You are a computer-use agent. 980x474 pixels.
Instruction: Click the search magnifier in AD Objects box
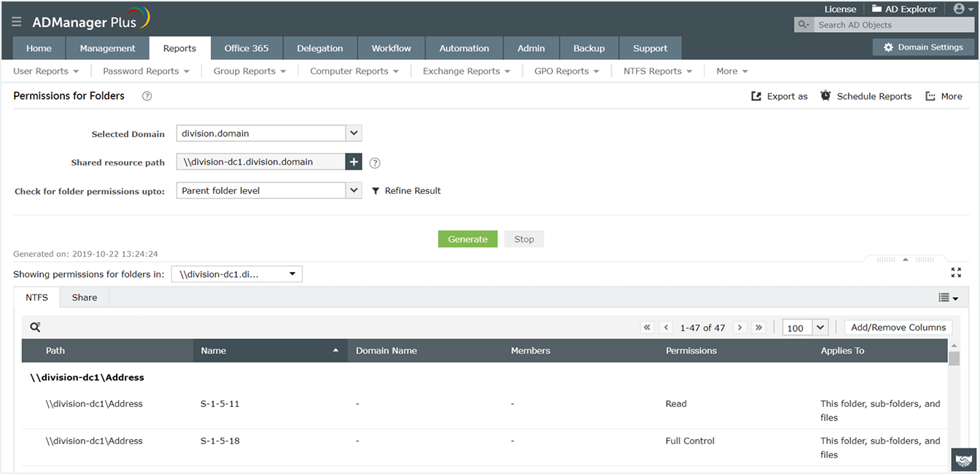pyautogui.click(x=804, y=25)
